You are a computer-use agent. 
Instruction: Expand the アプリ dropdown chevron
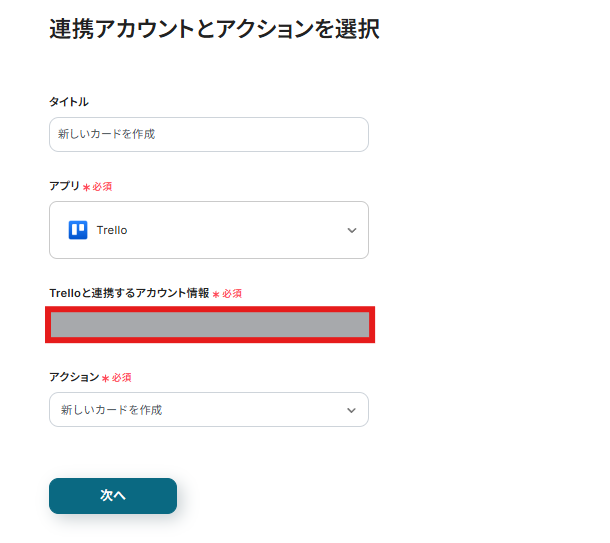[351, 230]
